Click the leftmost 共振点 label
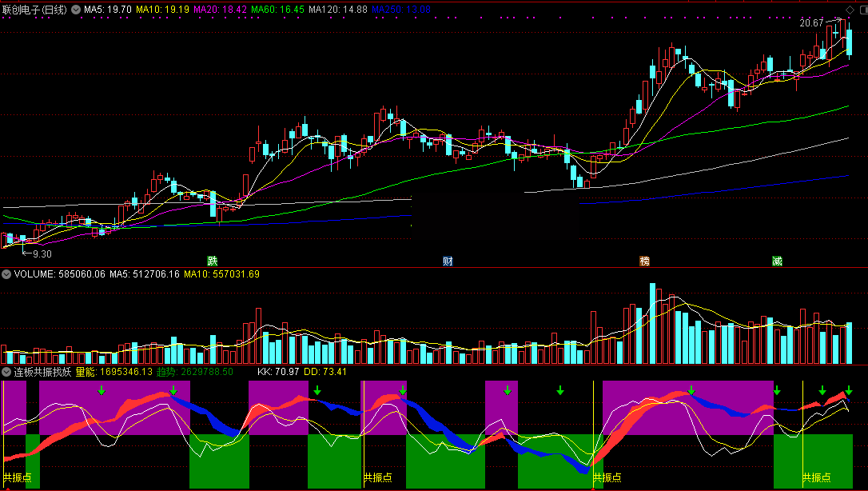 coord(18,477)
